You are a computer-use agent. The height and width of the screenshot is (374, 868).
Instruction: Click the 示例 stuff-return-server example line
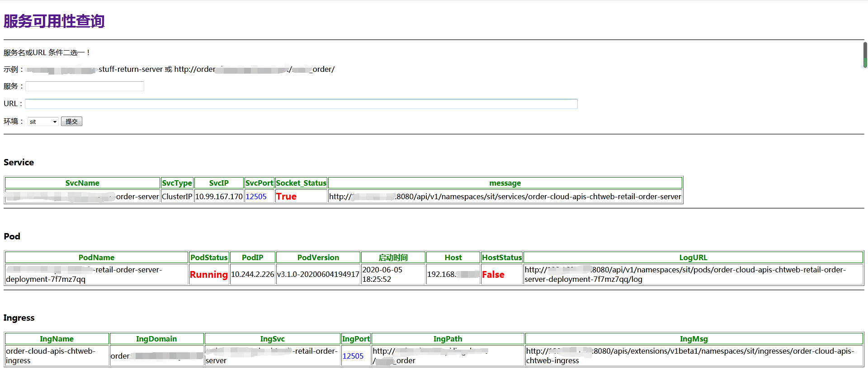tap(169, 70)
